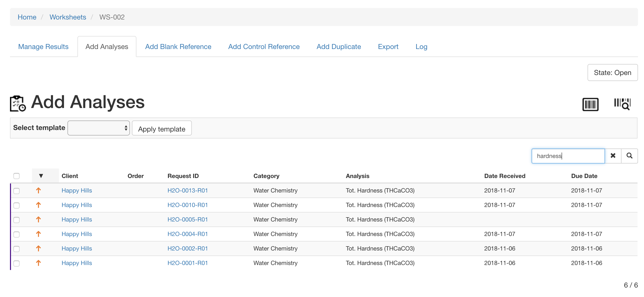The width and height of the screenshot is (644, 297).
Task: Go to Home in the breadcrumb
Action: 27,17
